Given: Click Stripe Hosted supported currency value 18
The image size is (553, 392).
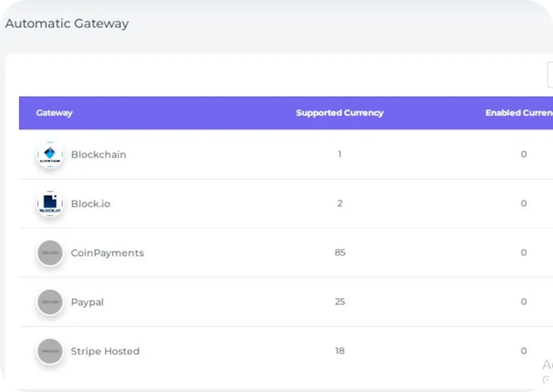Looking at the screenshot, I should (x=339, y=351).
